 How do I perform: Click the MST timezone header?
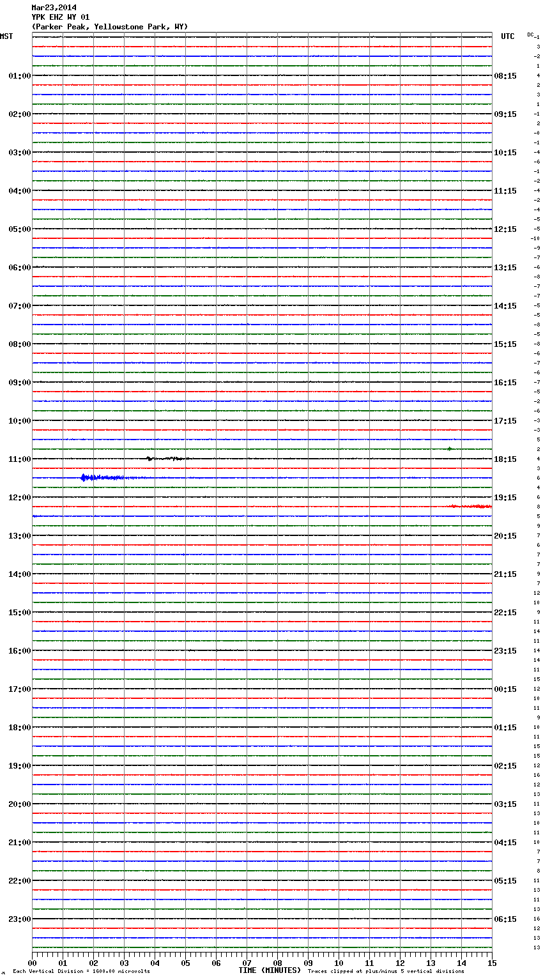click(6, 36)
